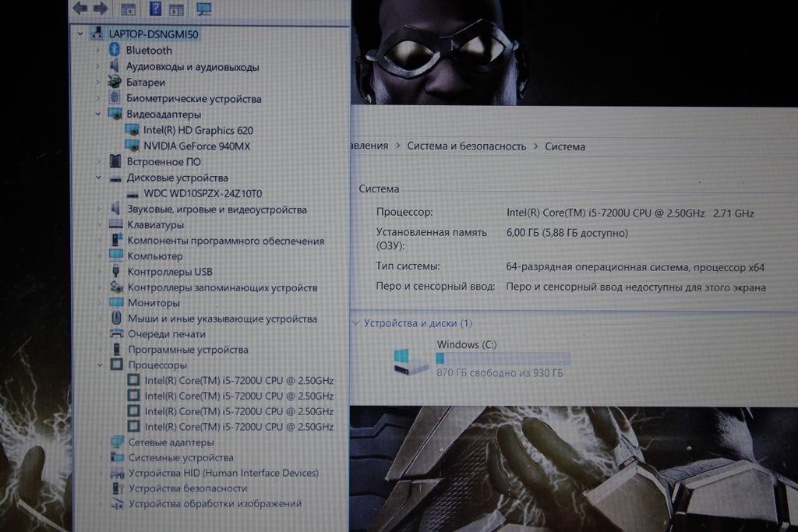The image size is (798, 532).
Task: Click the Очереди печати printer icon
Action: 117,333
